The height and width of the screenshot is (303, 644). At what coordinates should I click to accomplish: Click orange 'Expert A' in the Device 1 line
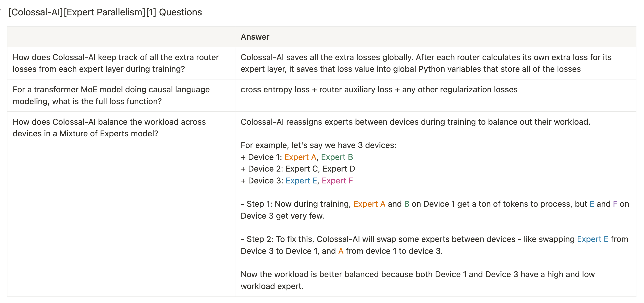300,157
